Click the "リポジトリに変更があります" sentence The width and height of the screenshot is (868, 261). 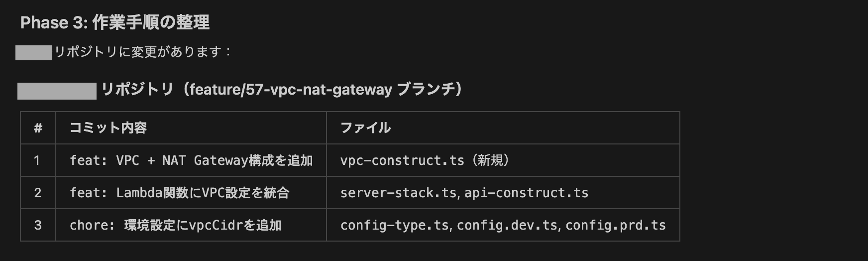(142, 52)
